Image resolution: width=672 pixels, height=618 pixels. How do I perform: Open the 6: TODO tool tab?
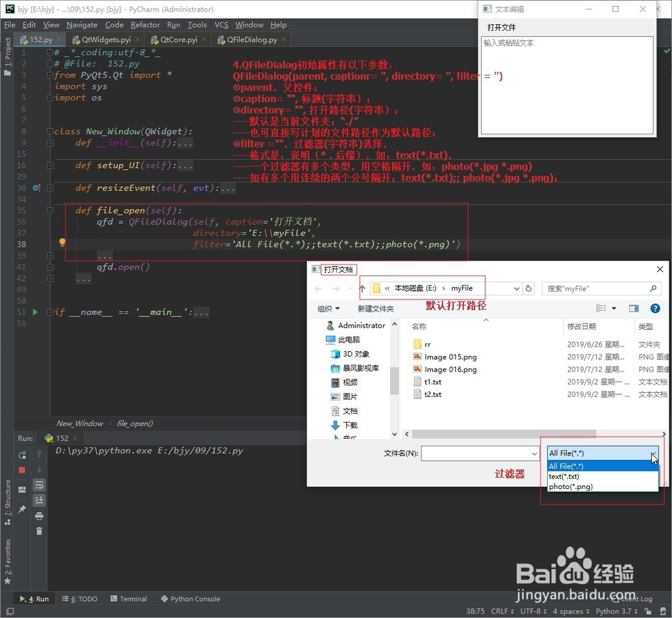click(80, 599)
